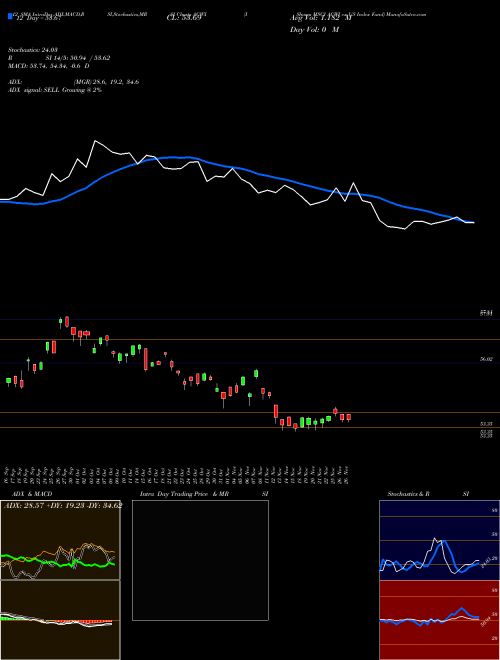Click the 'SI 14/3: 30.94 / 33.62' line
500x660 pixels.
pyautogui.click(x=78, y=58)
